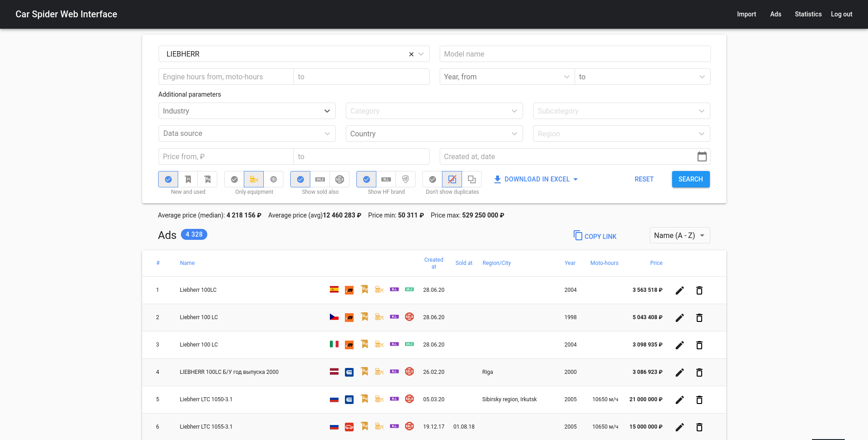The image size is (868, 440).
Task: Click the red SOLD badge in row 2
Action: click(409, 317)
